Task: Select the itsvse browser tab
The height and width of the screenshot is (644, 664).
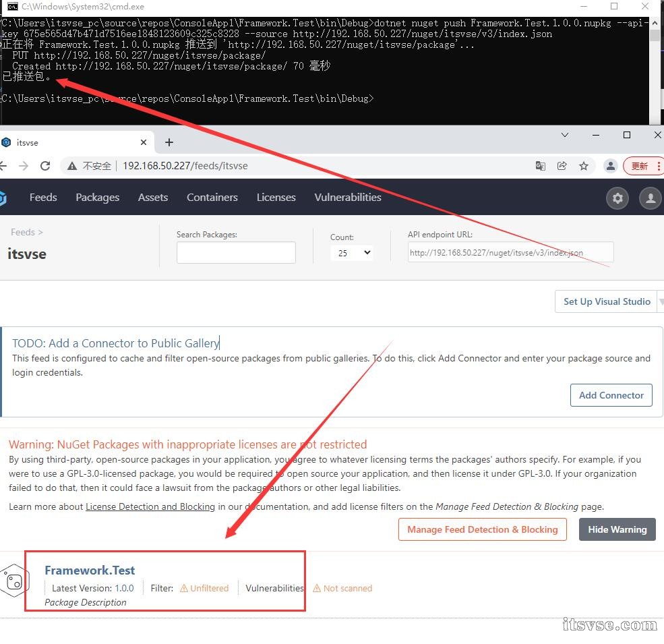Action: 76,142
